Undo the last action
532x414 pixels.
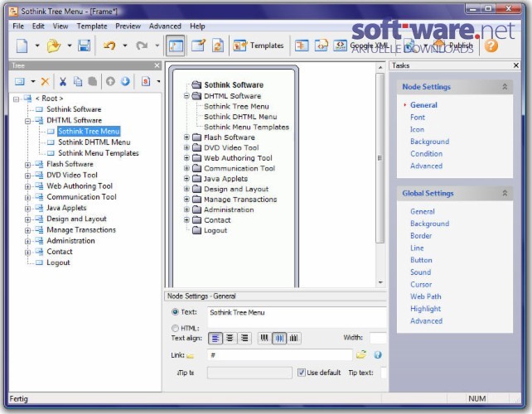[109, 46]
